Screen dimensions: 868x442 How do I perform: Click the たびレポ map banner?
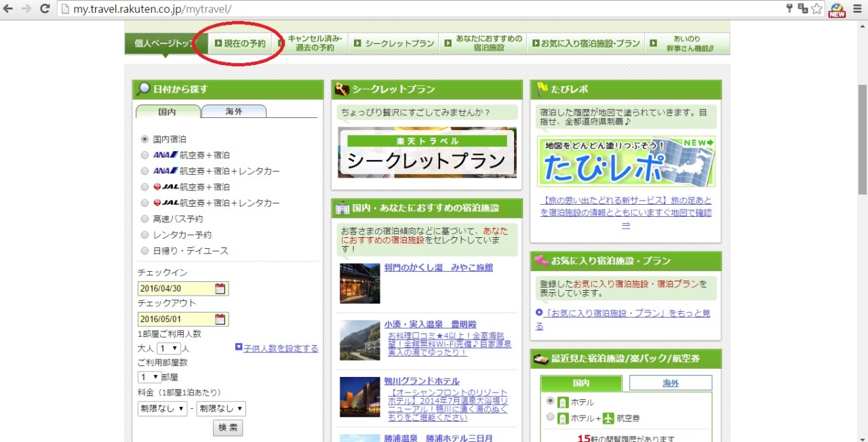626,161
